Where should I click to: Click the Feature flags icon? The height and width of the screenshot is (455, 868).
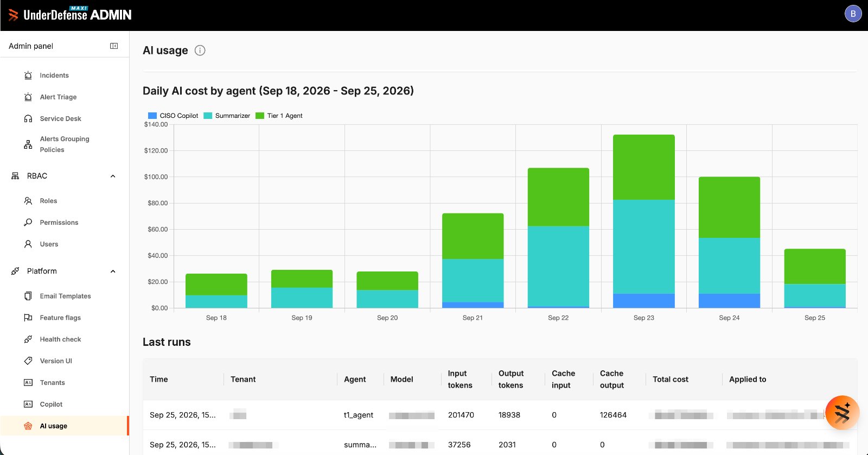pos(28,318)
